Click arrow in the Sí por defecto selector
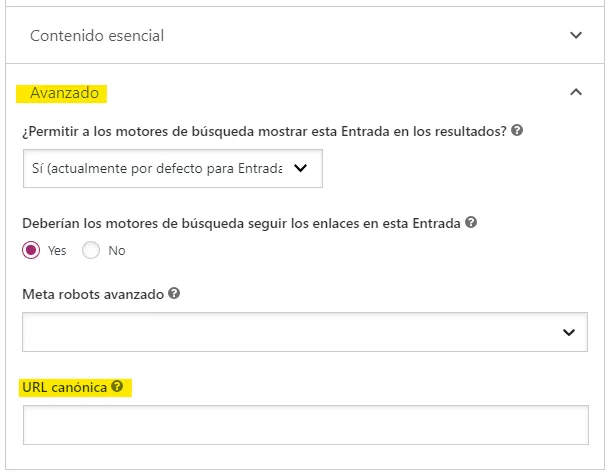Viewport: 611px width, 474px height. [x=300, y=168]
